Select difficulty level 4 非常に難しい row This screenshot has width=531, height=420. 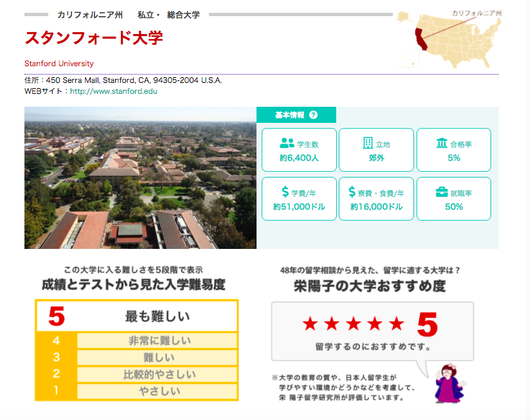tap(137, 340)
